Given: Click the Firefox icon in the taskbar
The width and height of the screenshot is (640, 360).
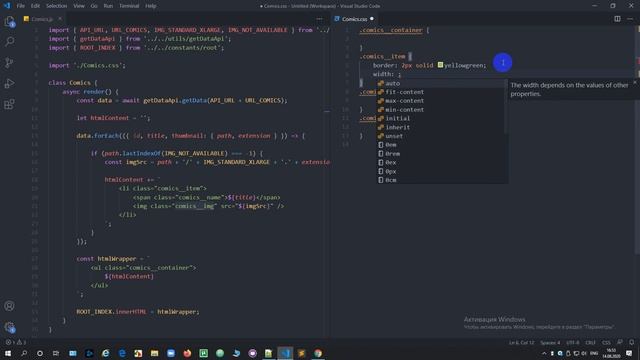Looking at the screenshot, I should click(187, 353).
